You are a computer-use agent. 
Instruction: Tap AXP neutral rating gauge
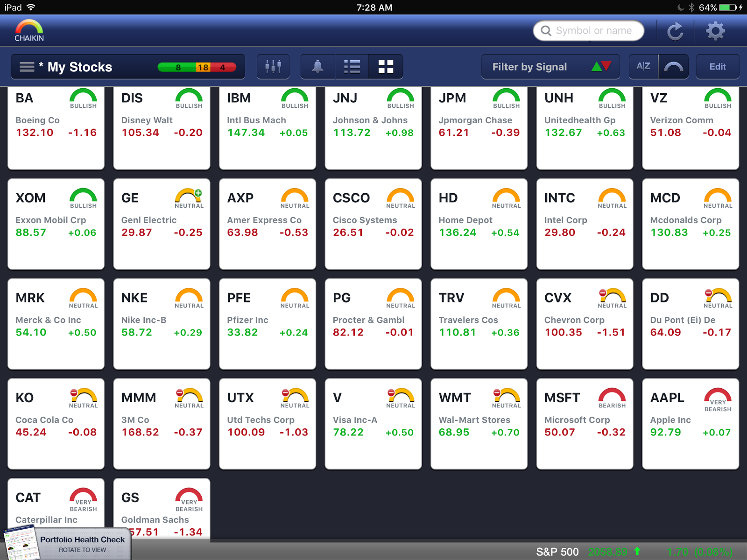click(x=295, y=198)
